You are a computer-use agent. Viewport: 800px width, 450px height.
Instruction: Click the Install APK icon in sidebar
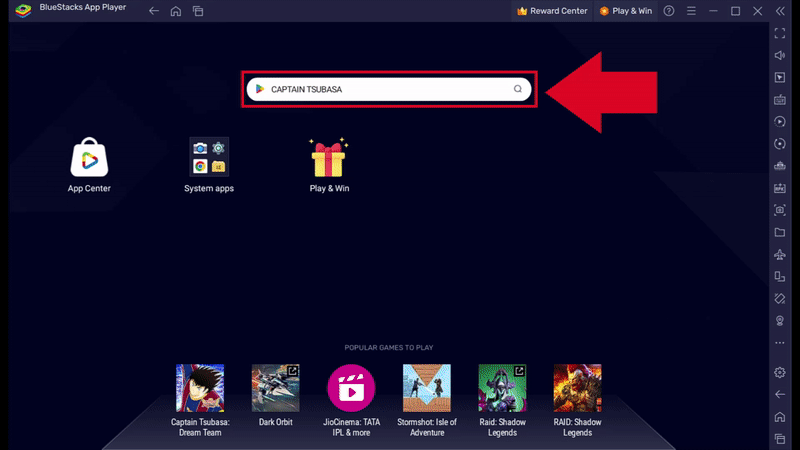780,188
